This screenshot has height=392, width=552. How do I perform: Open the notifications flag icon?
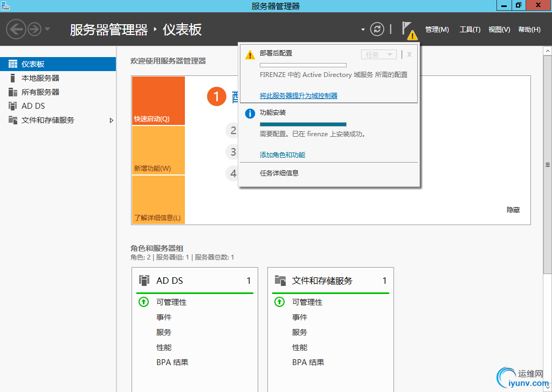(x=408, y=29)
